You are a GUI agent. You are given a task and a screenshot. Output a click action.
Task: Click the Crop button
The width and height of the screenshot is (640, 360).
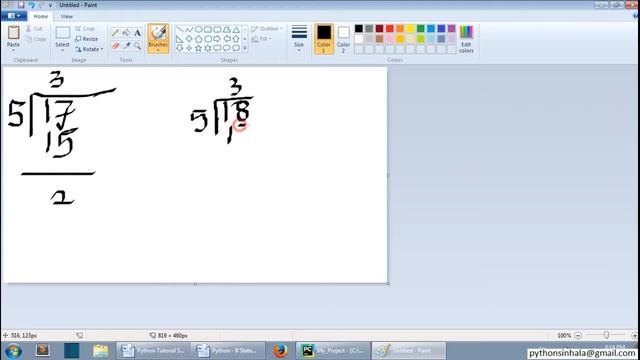[85, 29]
